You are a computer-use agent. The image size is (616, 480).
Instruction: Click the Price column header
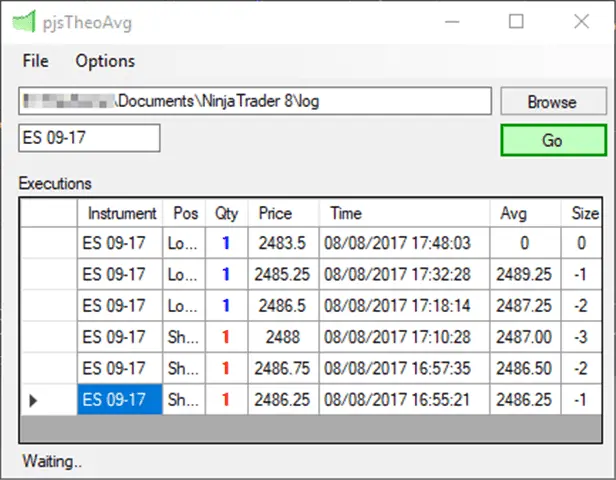tap(284, 213)
